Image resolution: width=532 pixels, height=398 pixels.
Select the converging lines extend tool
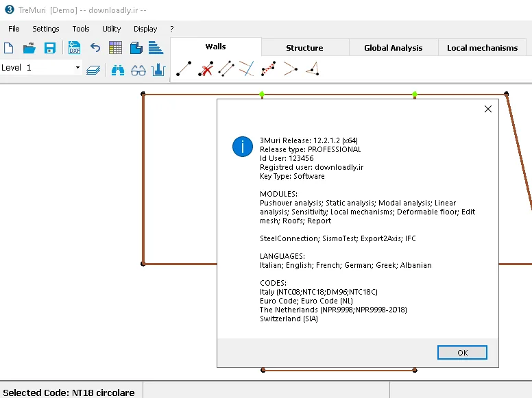click(x=290, y=69)
